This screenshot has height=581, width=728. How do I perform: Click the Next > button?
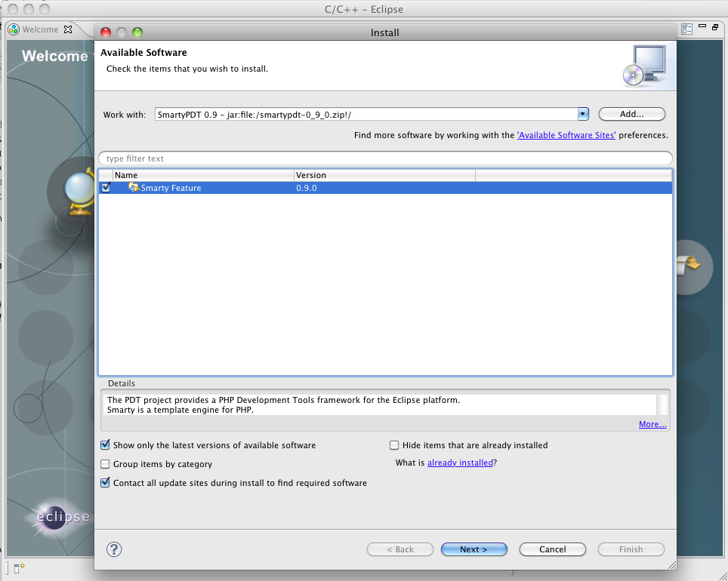point(474,549)
